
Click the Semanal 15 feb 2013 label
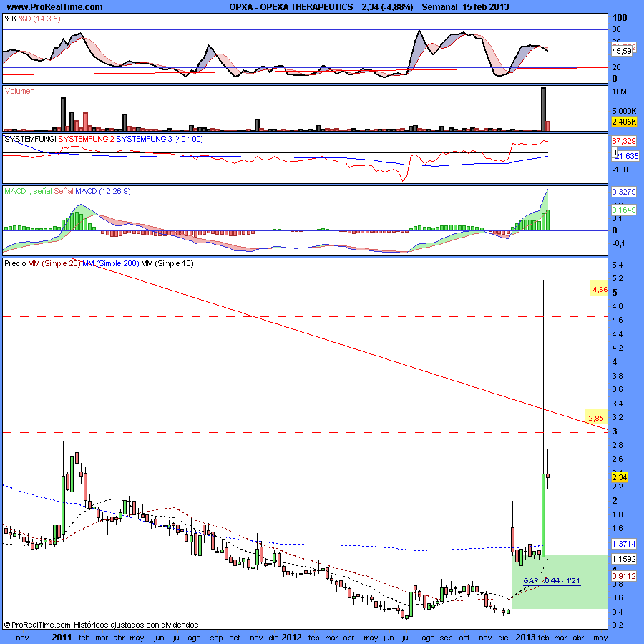point(465,6)
